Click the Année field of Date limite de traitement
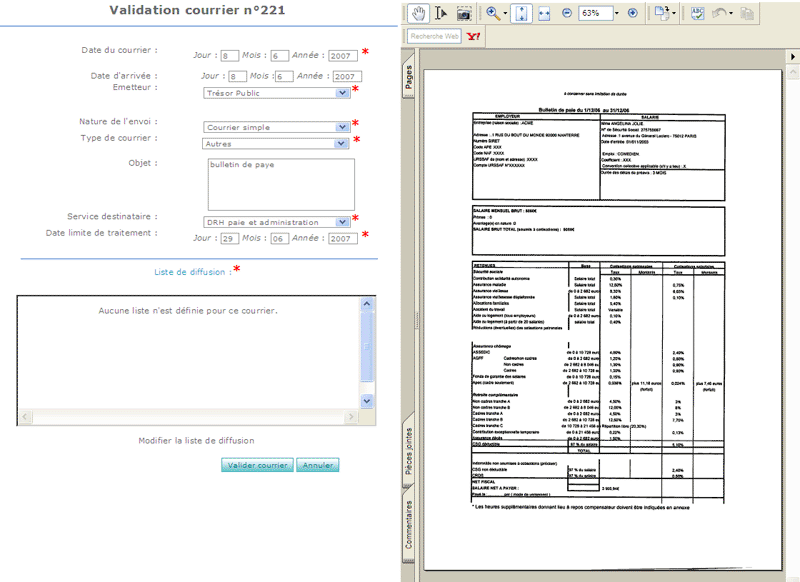Image resolution: width=800 pixels, height=582 pixels. 343,238
